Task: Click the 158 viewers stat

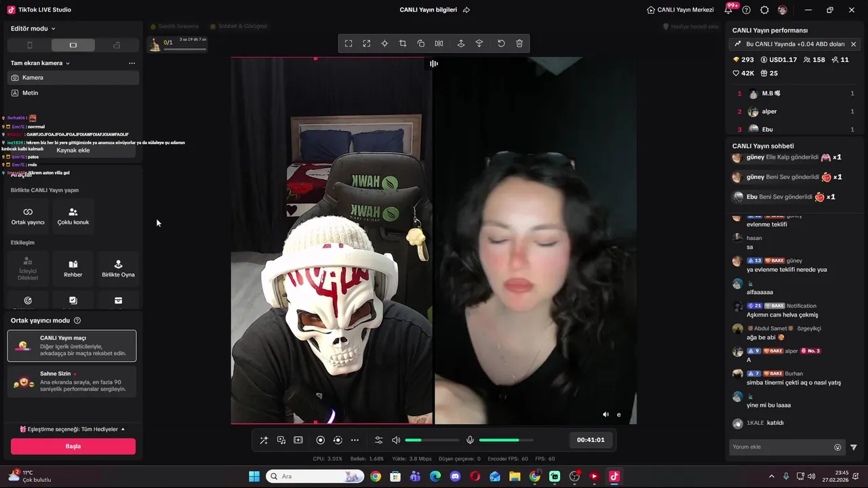Action: [x=814, y=60]
